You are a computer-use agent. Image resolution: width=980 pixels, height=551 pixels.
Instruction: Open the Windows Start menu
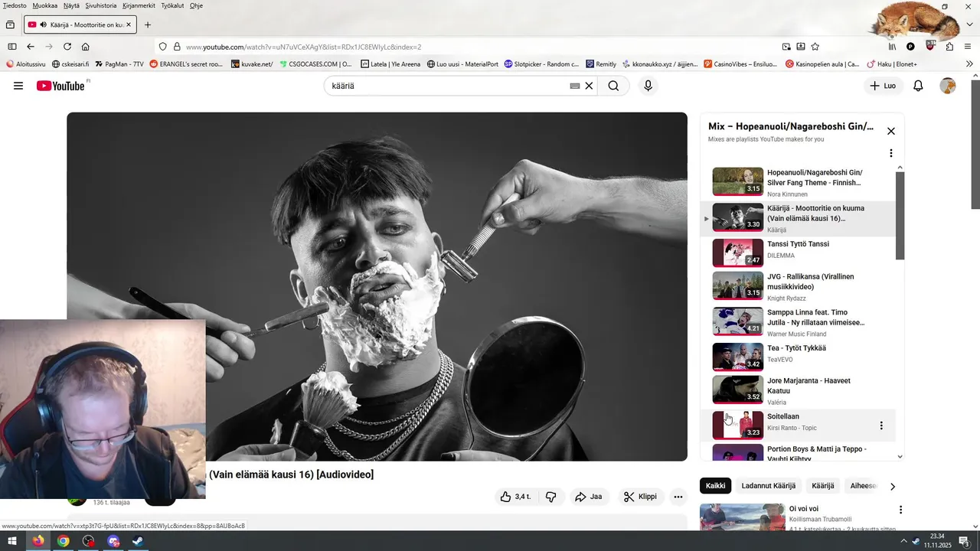tap(12, 541)
